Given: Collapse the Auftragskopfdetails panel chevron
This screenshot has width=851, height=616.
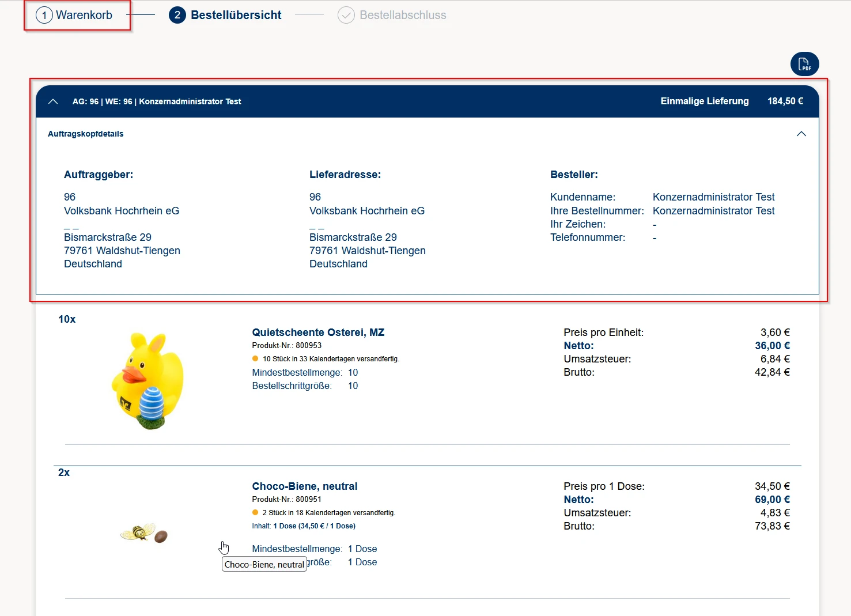Looking at the screenshot, I should (x=801, y=134).
